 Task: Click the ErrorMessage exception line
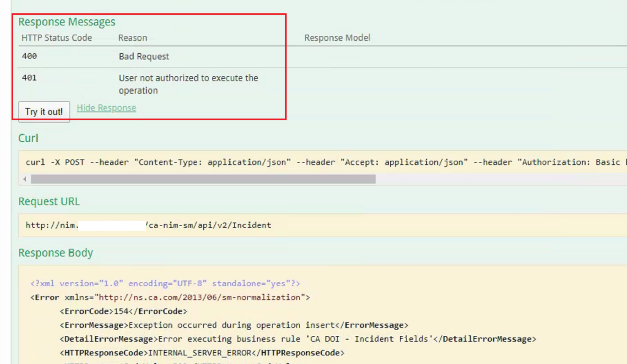(x=234, y=325)
